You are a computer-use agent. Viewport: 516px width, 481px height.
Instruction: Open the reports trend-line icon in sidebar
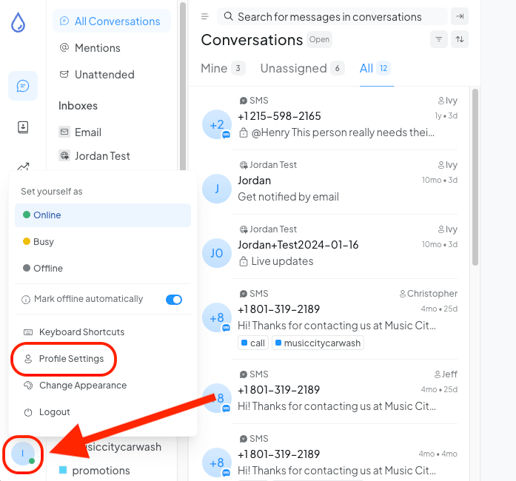[x=23, y=166]
